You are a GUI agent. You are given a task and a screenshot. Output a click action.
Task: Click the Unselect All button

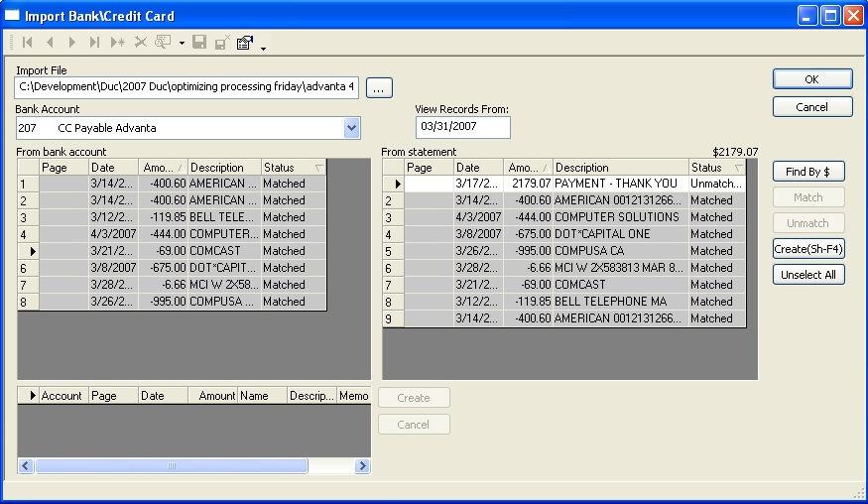pos(808,275)
